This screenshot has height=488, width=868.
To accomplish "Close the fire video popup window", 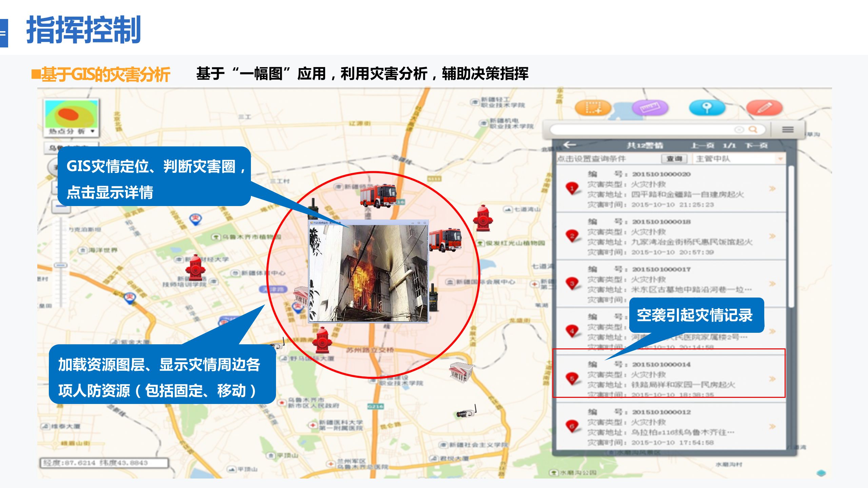I will 425,223.
